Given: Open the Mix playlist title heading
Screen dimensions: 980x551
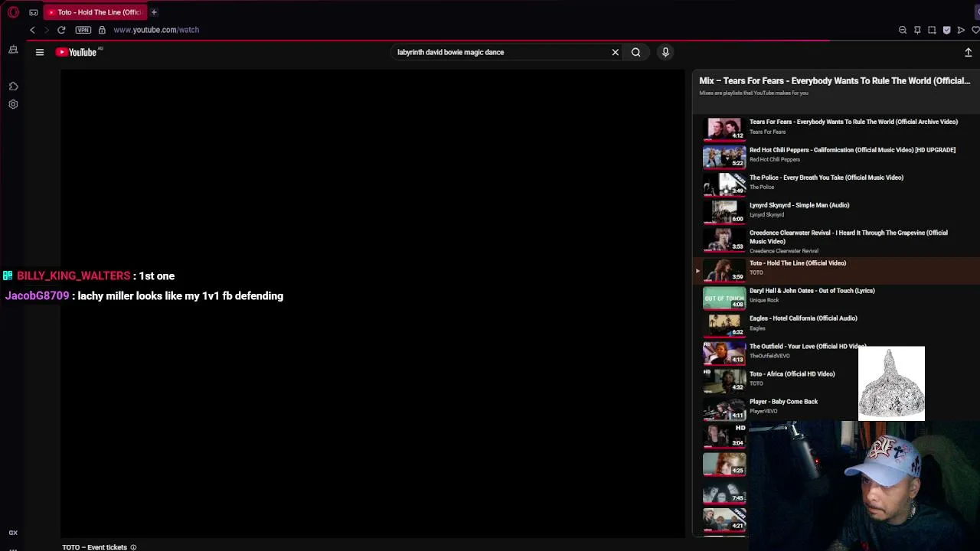Looking at the screenshot, I should [835, 80].
